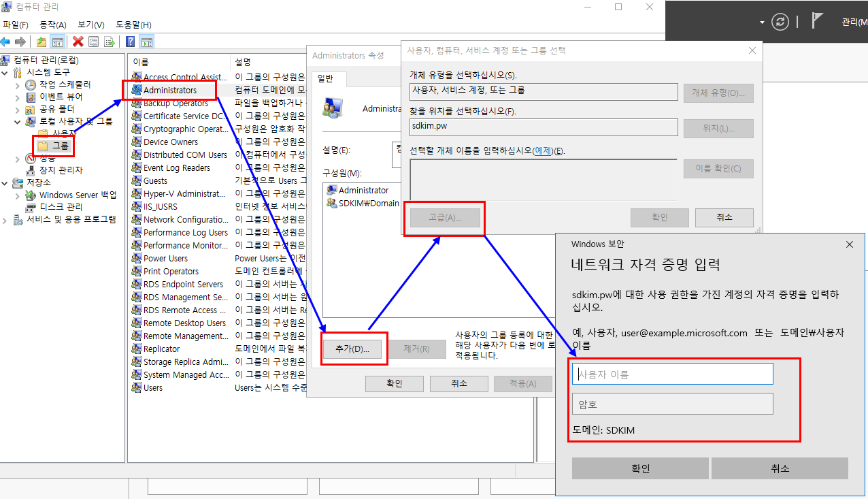Viewport: 868px width, 499px height.
Task: Click the Device Owners group icon
Action: click(137, 142)
